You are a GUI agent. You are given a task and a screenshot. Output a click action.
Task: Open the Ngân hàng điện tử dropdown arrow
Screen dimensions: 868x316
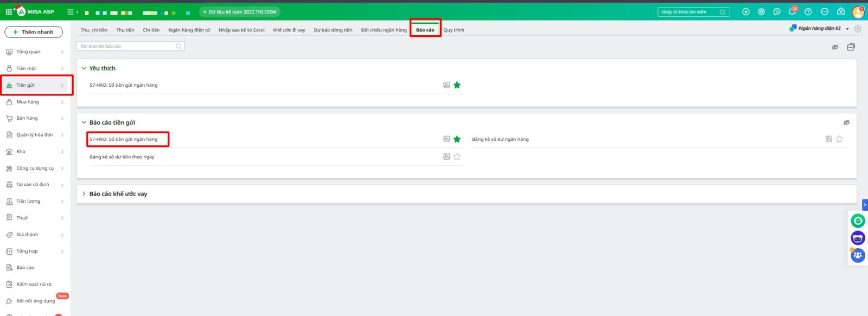pos(847,29)
